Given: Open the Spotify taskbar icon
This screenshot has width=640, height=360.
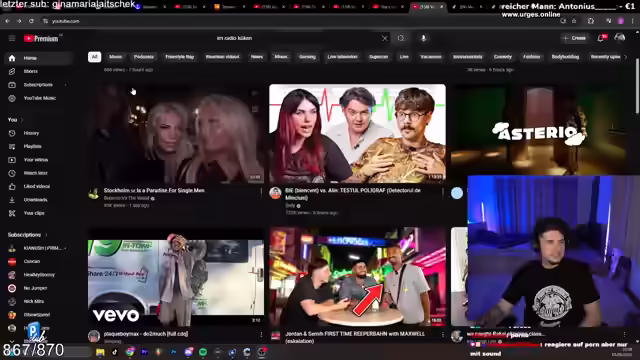Looking at the screenshot, I should coord(203,352).
